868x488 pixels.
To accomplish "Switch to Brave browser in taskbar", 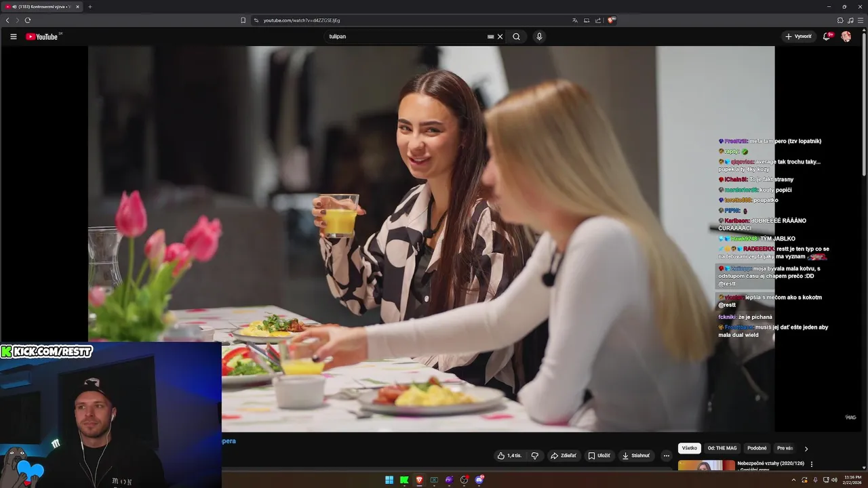I will pos(419,480).
